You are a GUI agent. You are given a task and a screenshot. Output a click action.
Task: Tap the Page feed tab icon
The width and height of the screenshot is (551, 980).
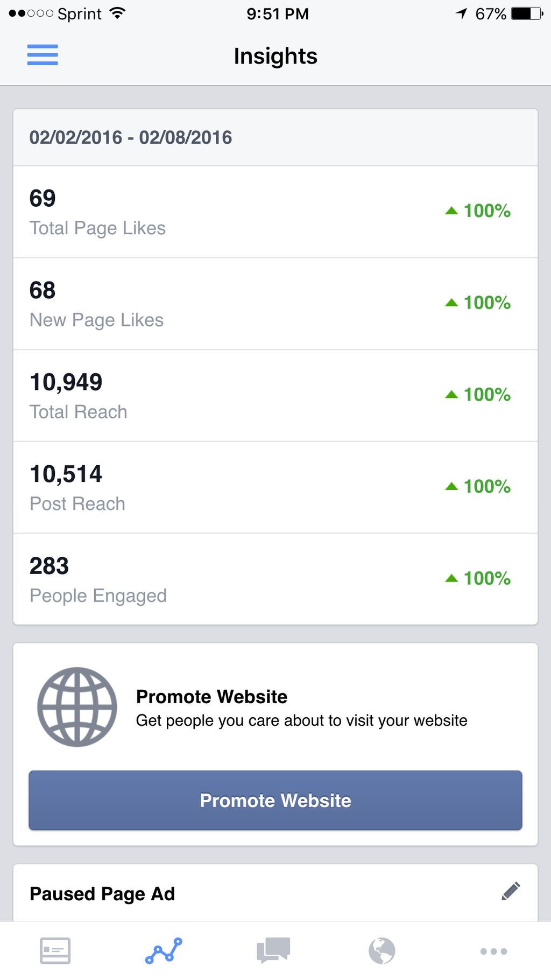pos(55,950)
